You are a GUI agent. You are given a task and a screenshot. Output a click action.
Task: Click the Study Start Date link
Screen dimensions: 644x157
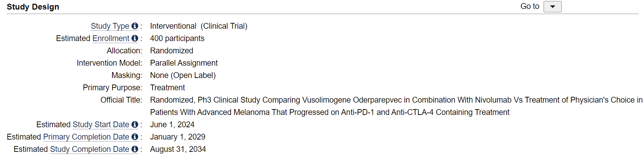101,125
